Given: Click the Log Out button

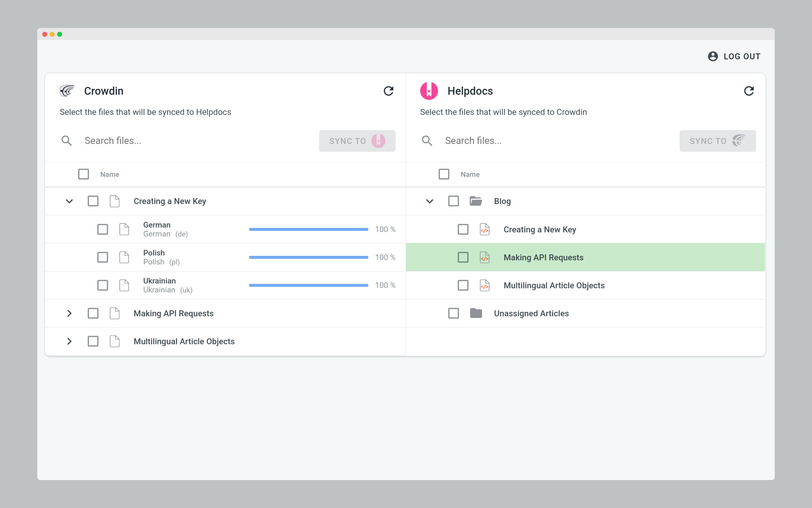Looking at the screenshot, I should pos(734,56).
